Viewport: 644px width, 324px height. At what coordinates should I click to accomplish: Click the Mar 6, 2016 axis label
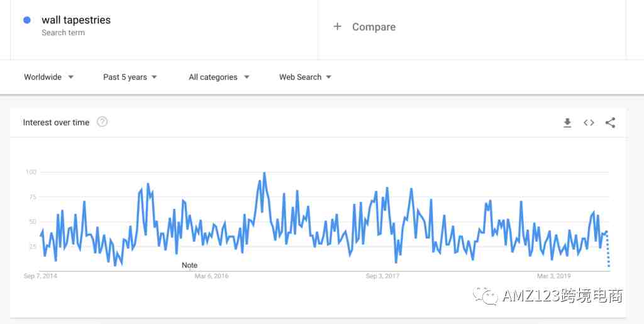point(211,276)
